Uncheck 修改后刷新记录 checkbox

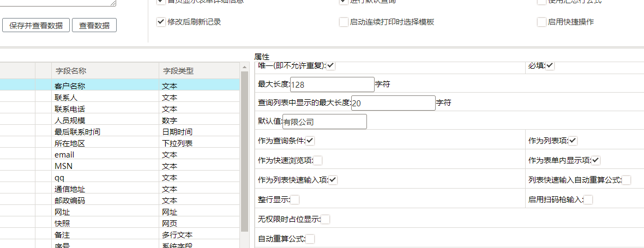click(x=160, y=22)
